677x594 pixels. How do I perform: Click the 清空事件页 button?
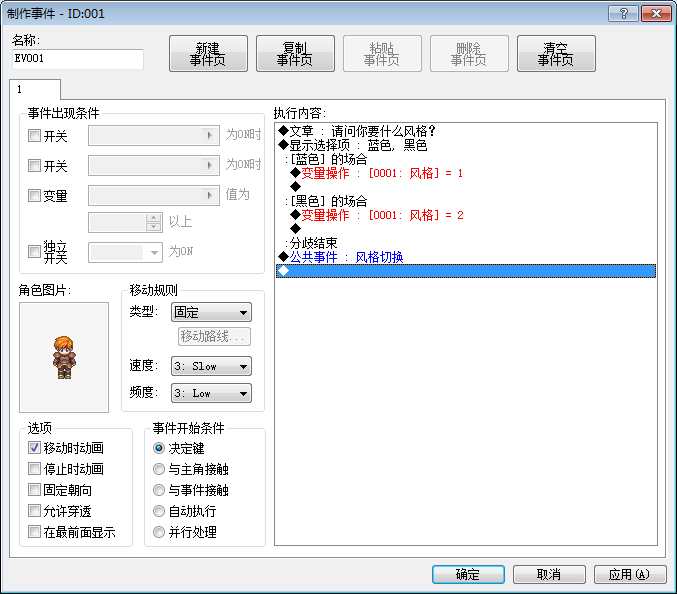coord(556,54)
